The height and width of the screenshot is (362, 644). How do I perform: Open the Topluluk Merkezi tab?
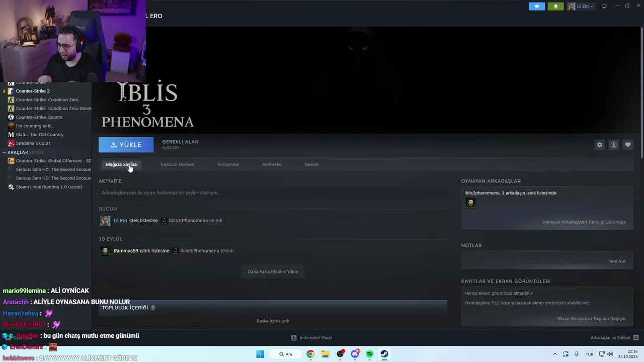tap(177, 164)
